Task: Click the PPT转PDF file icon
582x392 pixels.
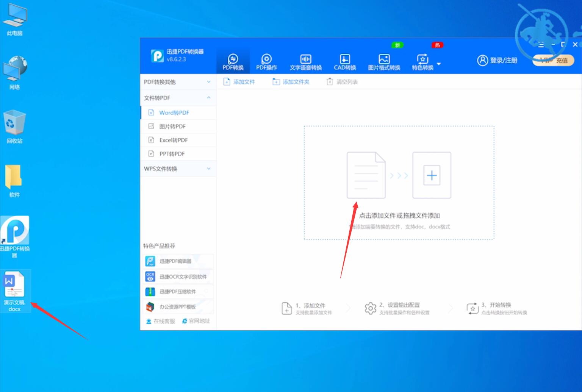Action: (x=151, y=153)
